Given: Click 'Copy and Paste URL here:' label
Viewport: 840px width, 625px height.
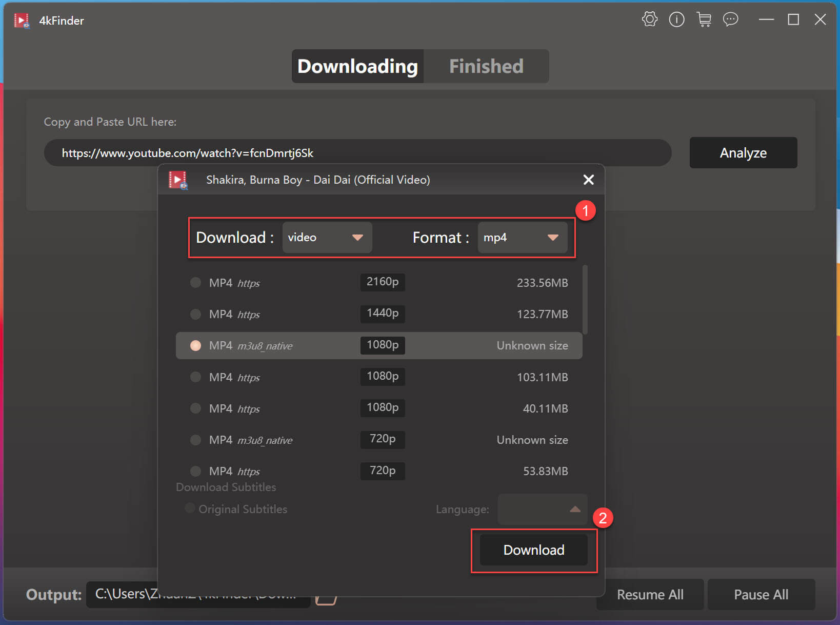Looking at the screenshot, I should [x=110, y=122].
